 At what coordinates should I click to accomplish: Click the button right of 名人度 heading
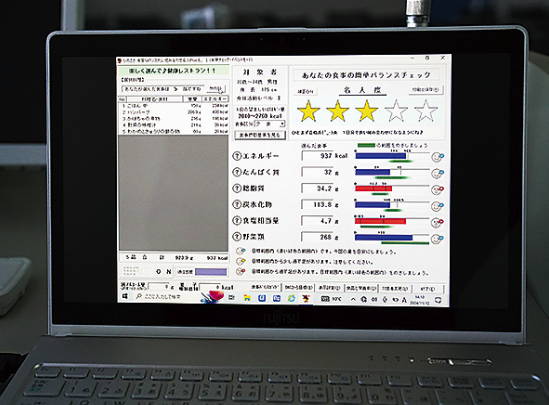tap(425, 90)
